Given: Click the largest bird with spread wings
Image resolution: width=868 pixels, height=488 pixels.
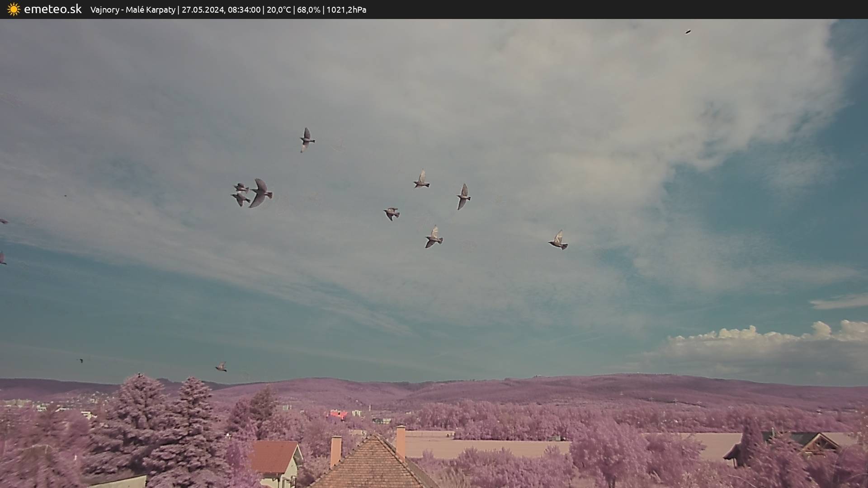Looking at the screenshot, I should pyautogui.click(x=260, y=193).
